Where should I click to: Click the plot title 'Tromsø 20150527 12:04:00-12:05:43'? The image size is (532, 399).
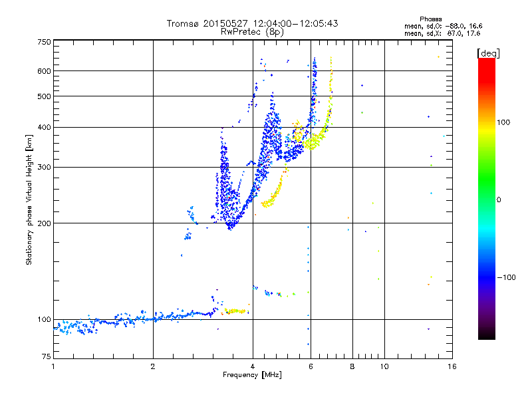pos(252,23)
